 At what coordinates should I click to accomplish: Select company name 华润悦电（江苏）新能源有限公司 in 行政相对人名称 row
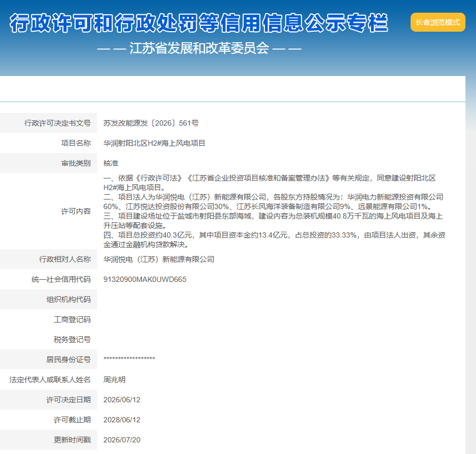click(x=159, y=259)
